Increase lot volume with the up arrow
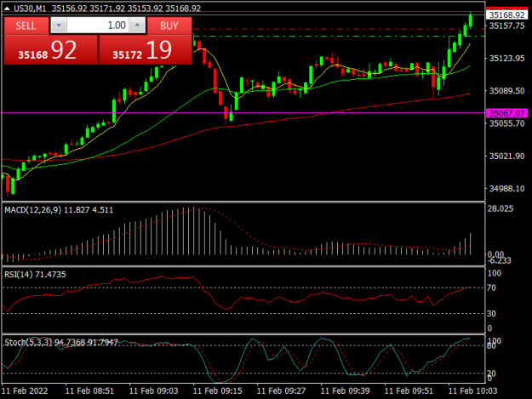The height and width of the screenshot is (399, 532). pyautogui.click(x=137, y=26)
